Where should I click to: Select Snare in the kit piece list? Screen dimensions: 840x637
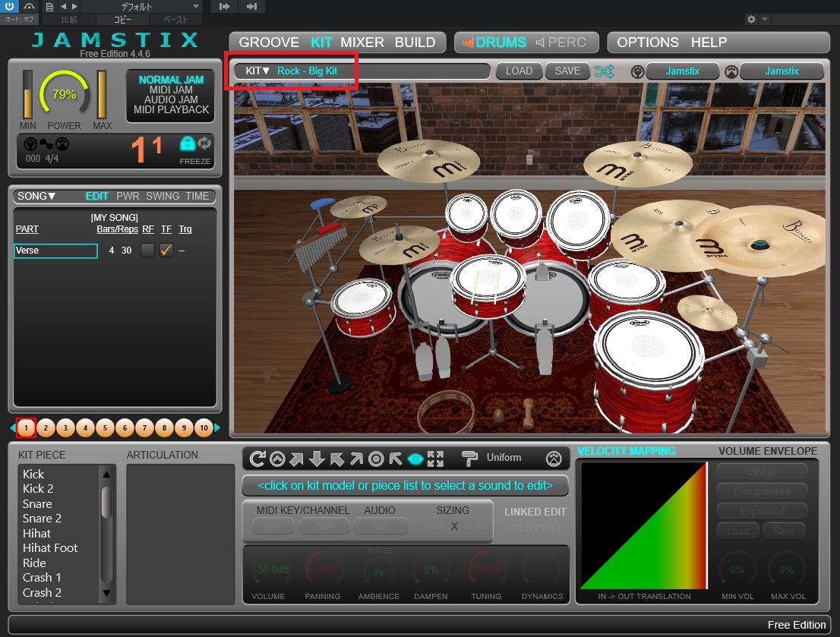pyautogui.click(x=37, y=503)
